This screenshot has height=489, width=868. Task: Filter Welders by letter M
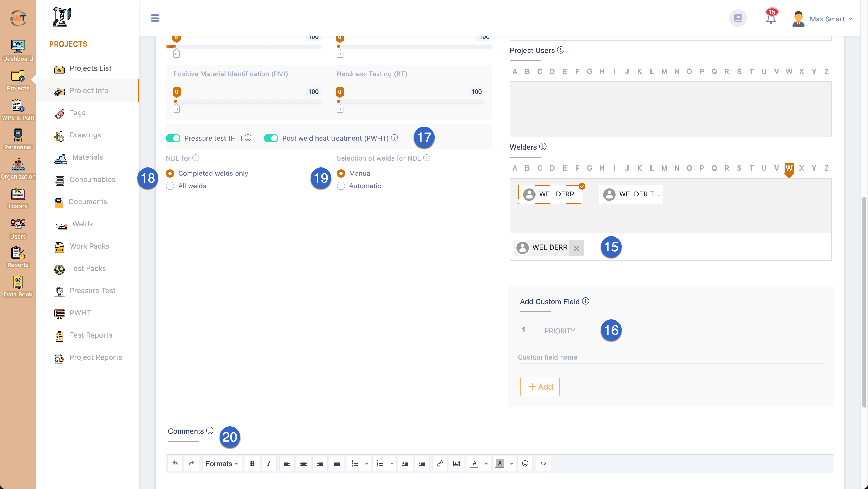click(664, 168)
